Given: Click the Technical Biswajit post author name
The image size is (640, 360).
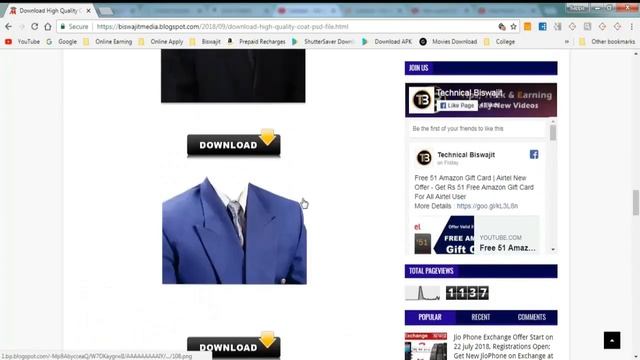Looking at the screenshot, I should (466, 155).
